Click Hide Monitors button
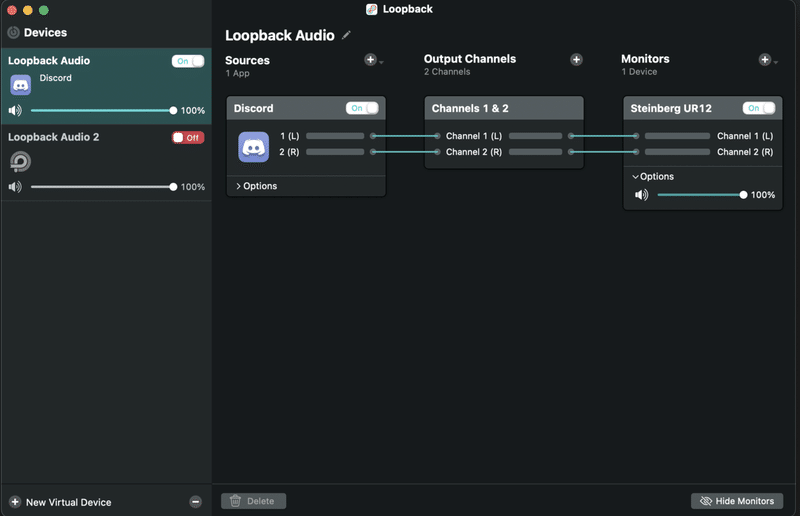The width and height of the screenshot is (800, 516). tap(737, 501)
